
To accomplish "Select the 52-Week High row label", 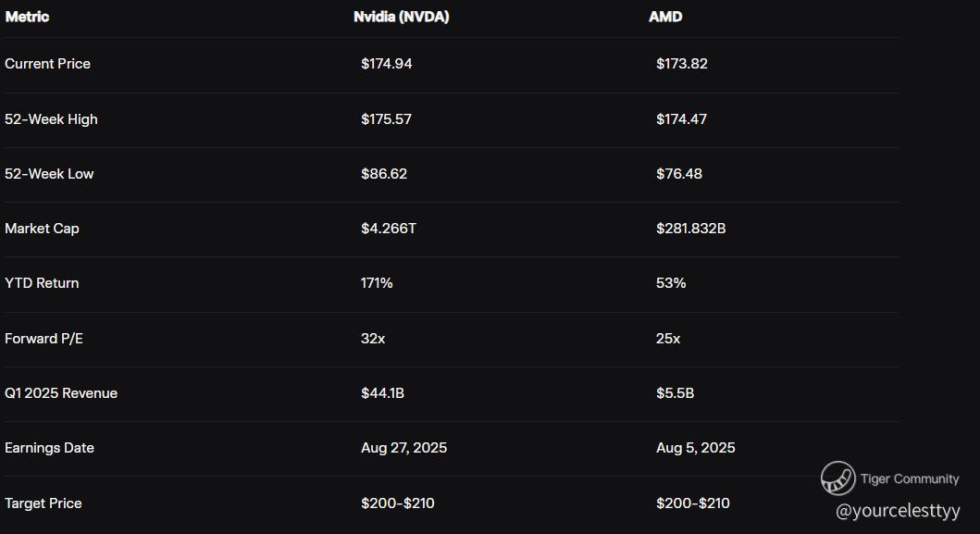I will pyautogui.click(x=51, y=119).
